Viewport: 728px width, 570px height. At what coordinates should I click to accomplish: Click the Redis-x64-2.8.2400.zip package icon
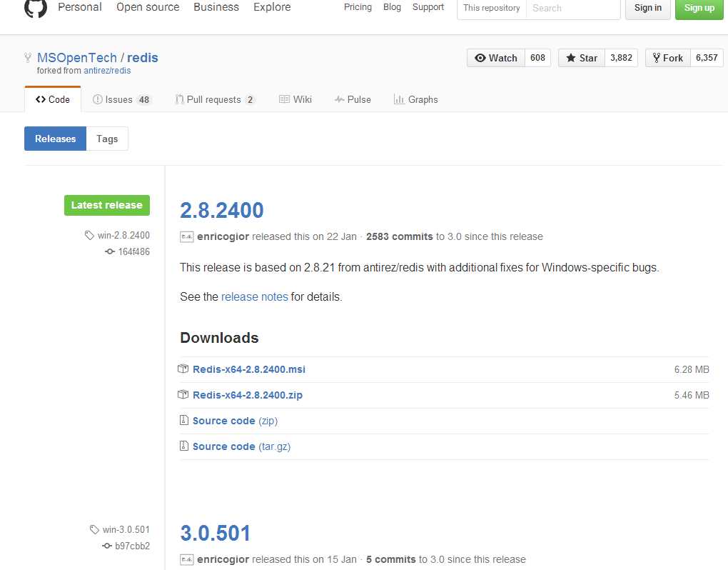[x=183, y=394]
